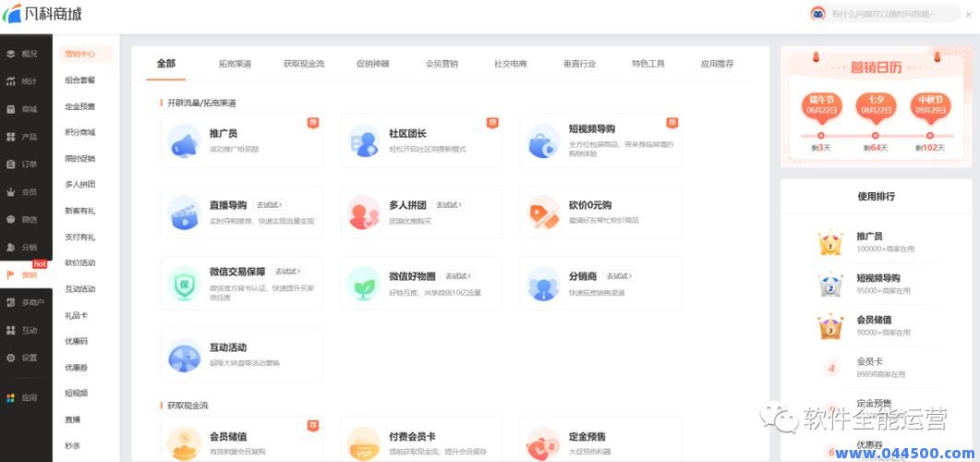980x462 pixels.
Task: Click 去试试 next to 直播导购
Action: tap(271, 204)
